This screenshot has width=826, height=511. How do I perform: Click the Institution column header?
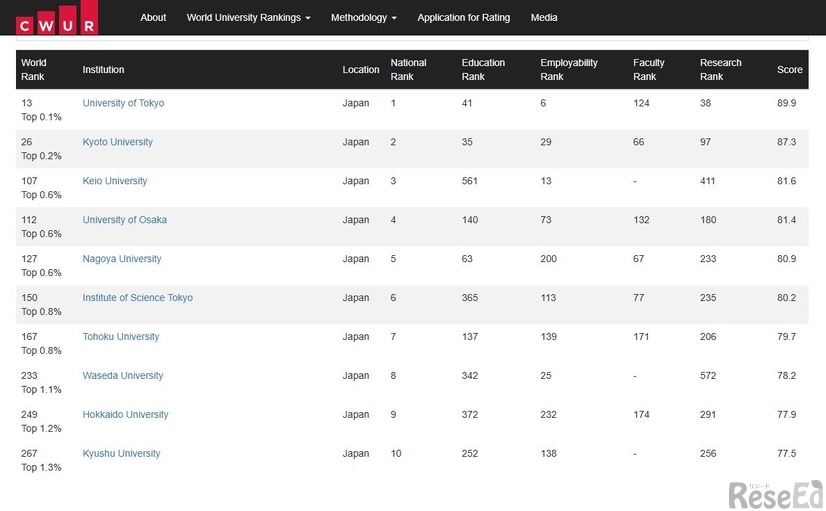tap(103, 70)
